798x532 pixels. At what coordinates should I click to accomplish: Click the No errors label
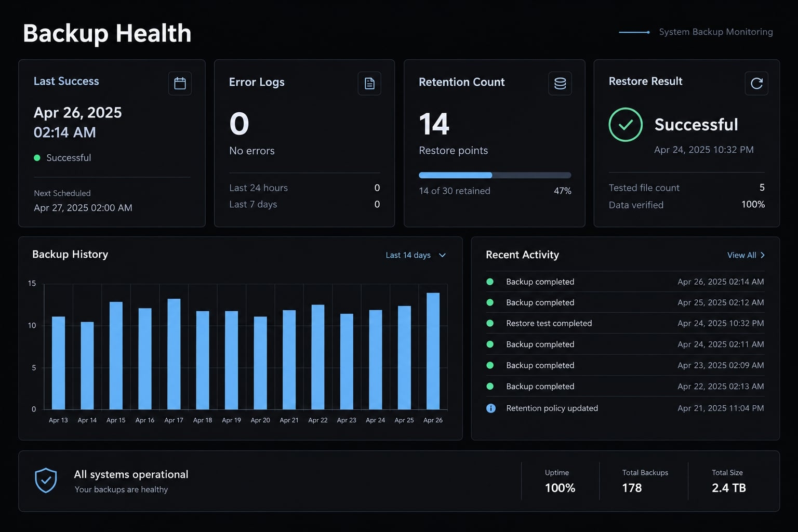point(252,151)
